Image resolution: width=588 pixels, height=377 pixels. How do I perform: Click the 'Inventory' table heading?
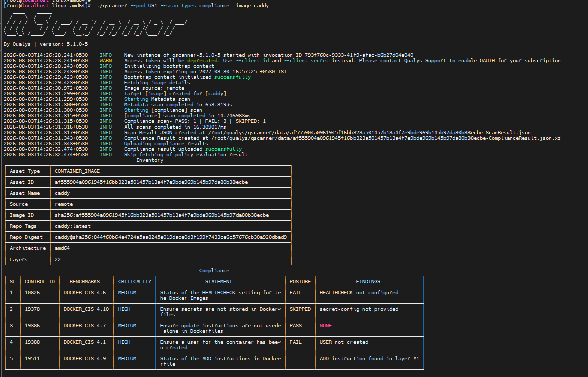[x=150, y=160]
